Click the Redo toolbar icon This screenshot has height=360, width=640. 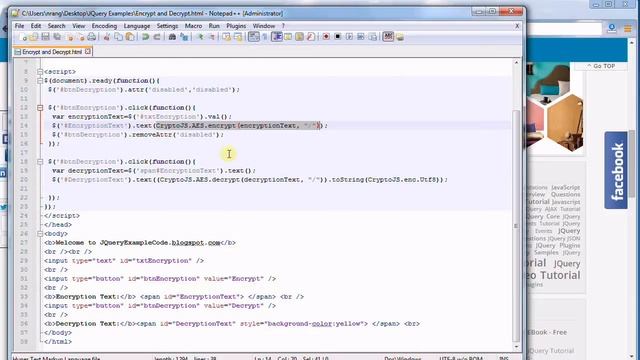click(157, 37)
